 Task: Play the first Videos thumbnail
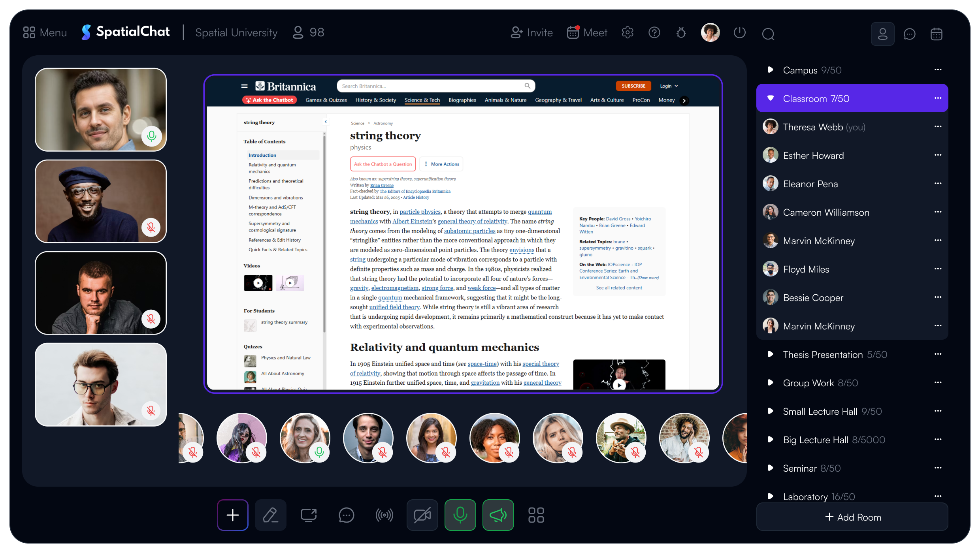pos(258,283)
